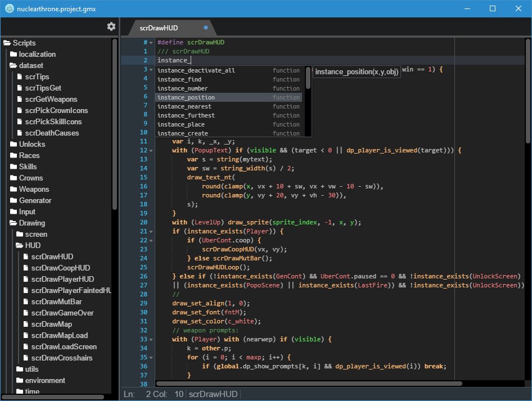
Task: Fold the #define scrDrawHUD section arrow
Action: [x=151, y=43]
